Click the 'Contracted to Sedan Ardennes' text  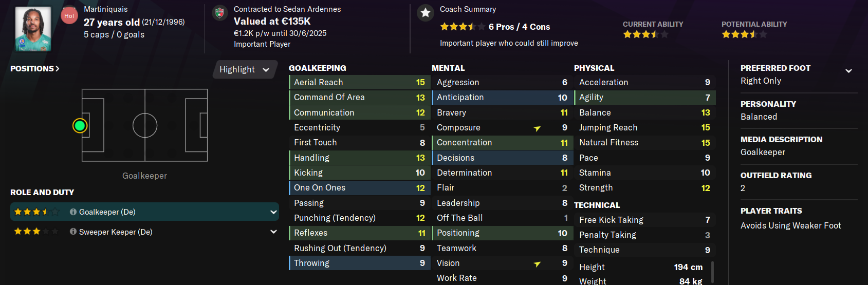(x=287, y=9)
